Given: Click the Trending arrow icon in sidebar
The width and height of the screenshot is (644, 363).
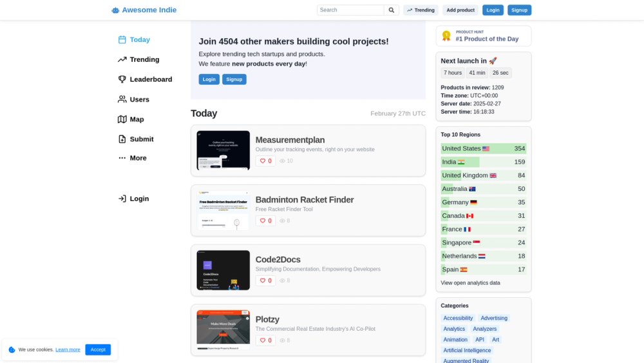Looking at the screenshot, I should click(122, 59).
